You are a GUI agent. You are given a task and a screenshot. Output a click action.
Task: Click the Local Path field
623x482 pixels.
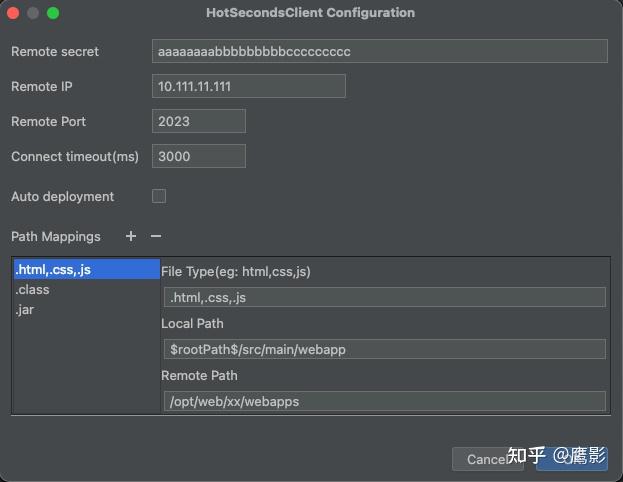pyautogui.click(x=385, y=349)
